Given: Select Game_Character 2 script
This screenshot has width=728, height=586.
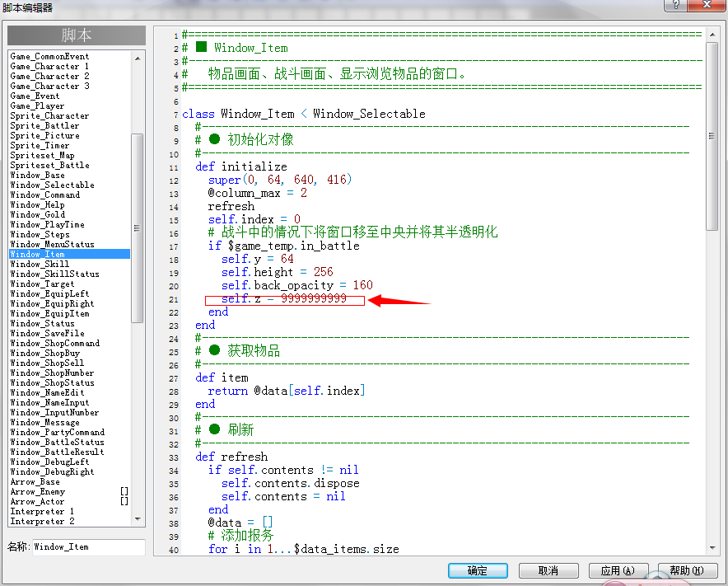Looking at the screenshot, I should tap(49, 76).
